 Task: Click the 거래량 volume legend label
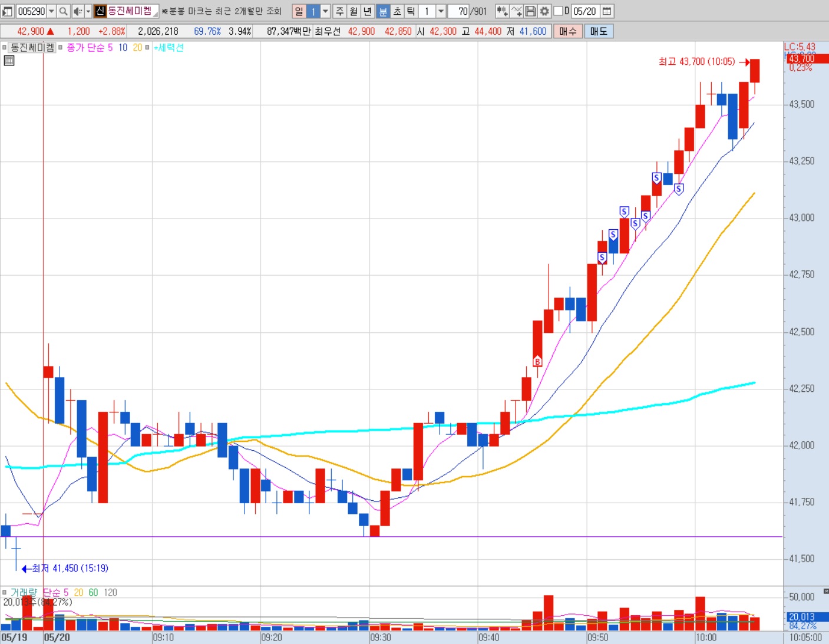click(24, 592)
